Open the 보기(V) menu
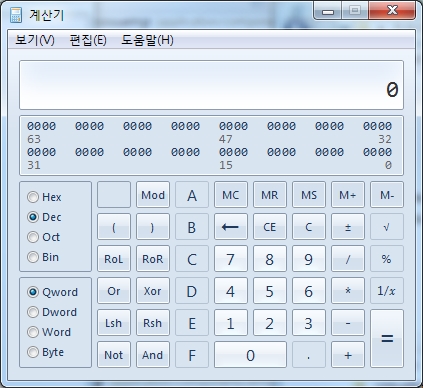The image size is (423, 388). coord(35,40)
